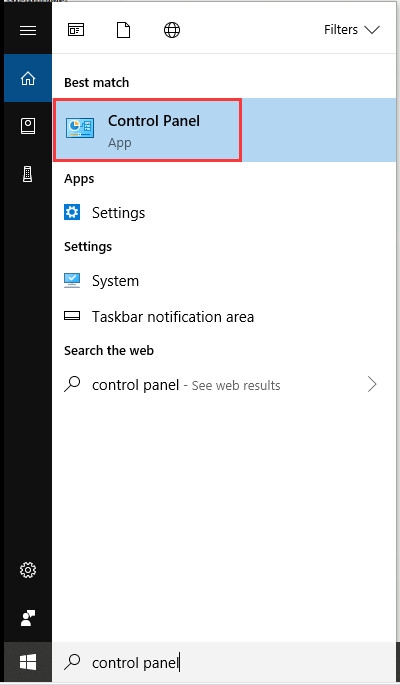This screenshot has width=400, height=685.
Task: Filter results by Apps icon
Action: click(76, 30)
